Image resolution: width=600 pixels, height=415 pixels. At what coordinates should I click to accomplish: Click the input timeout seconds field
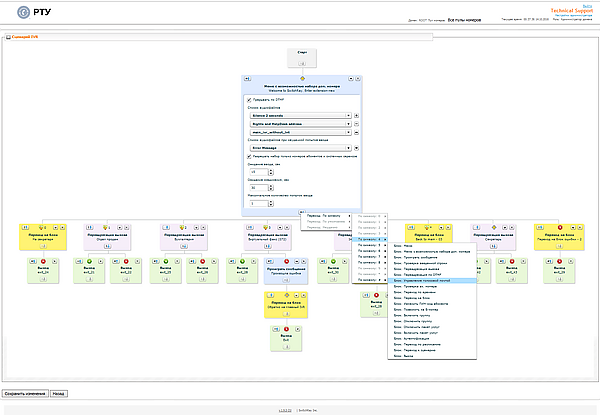coord(257,172)
